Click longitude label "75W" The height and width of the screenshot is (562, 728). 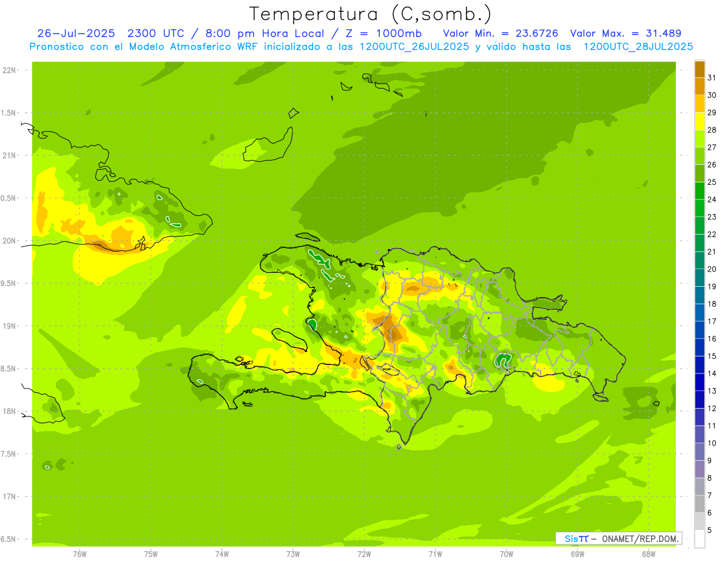pos(151,554)
